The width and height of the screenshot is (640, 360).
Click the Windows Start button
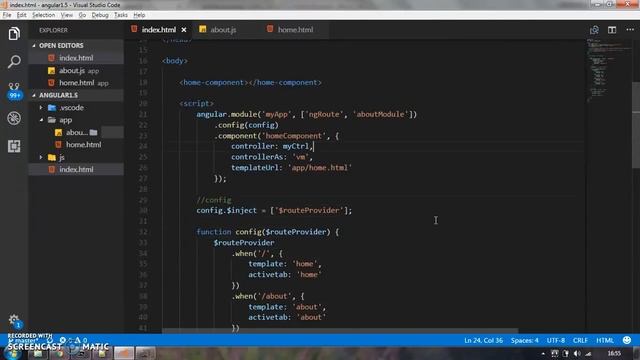tap(13, 353)
